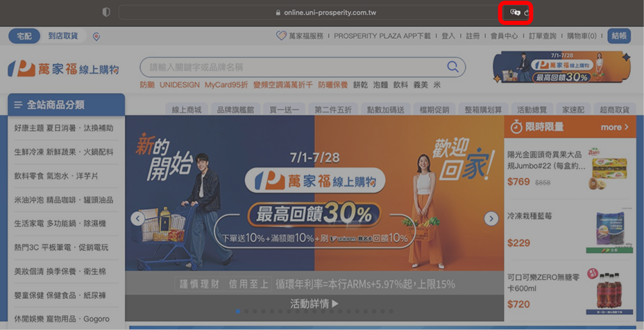
Task: Click price $769 of kiwi item
Action: (x=518, y=181)
